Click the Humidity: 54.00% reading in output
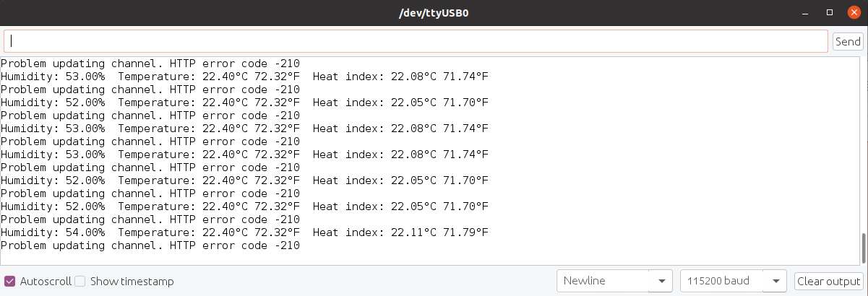 (53, 232)
